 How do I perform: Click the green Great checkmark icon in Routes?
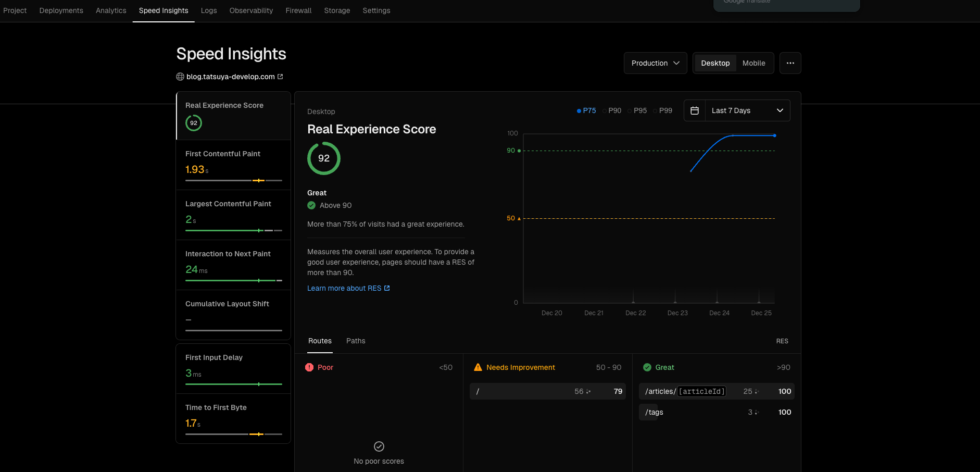(647, 367)
